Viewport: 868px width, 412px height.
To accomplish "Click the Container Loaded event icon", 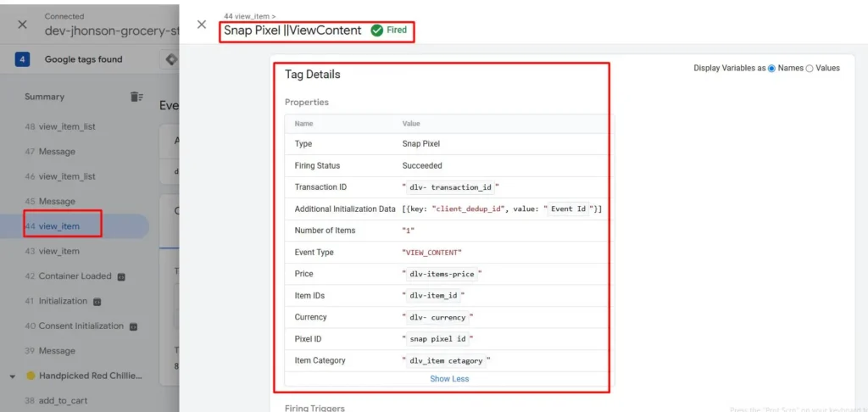I will coord(121,276).
